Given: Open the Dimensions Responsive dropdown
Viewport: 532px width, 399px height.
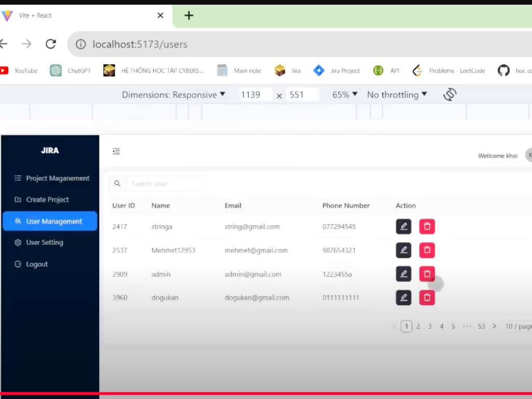Looking at the screenshot, I should (173, 94).
